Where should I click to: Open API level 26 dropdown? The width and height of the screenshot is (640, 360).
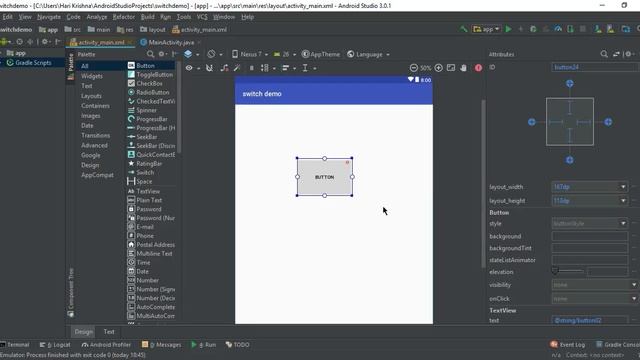click(x=284, y=54)
